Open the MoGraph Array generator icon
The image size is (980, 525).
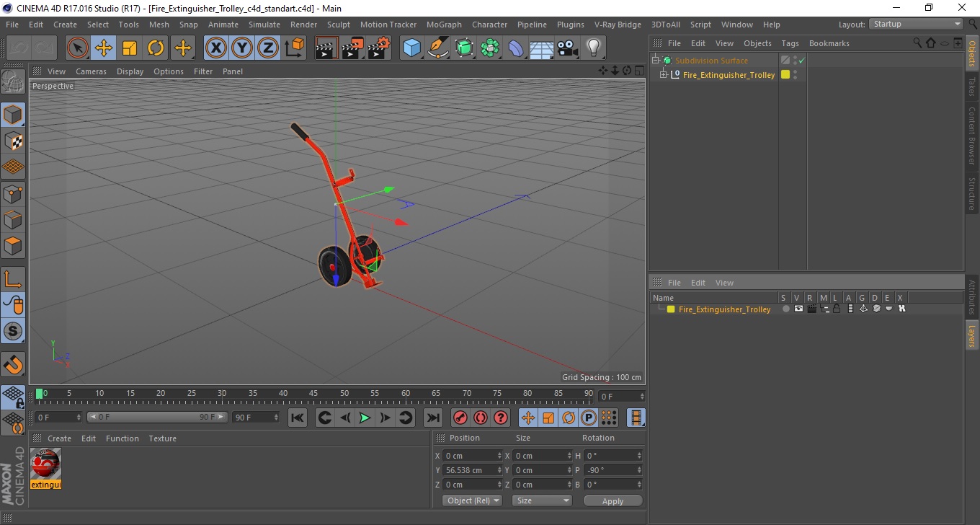point(490,48)
